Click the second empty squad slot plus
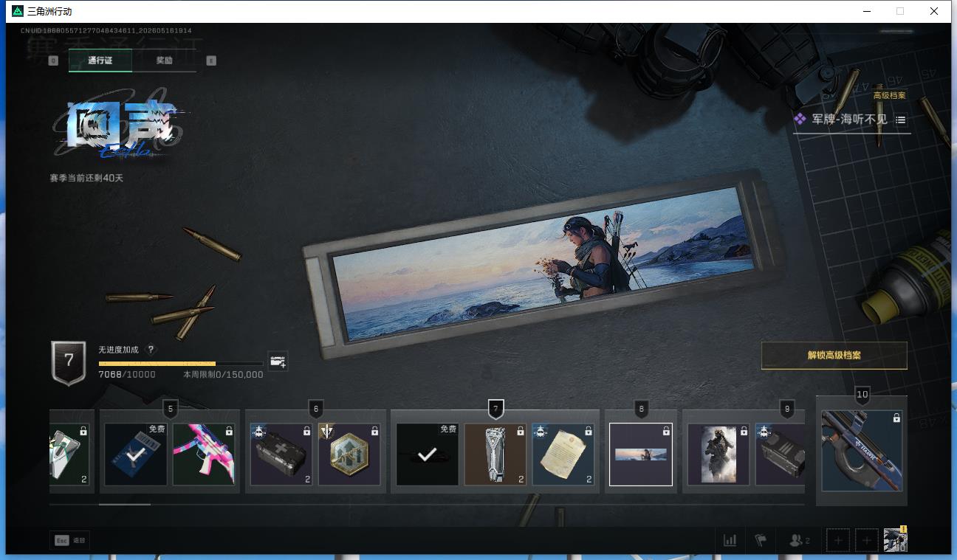Screen dimensions: 957x560 866,541
